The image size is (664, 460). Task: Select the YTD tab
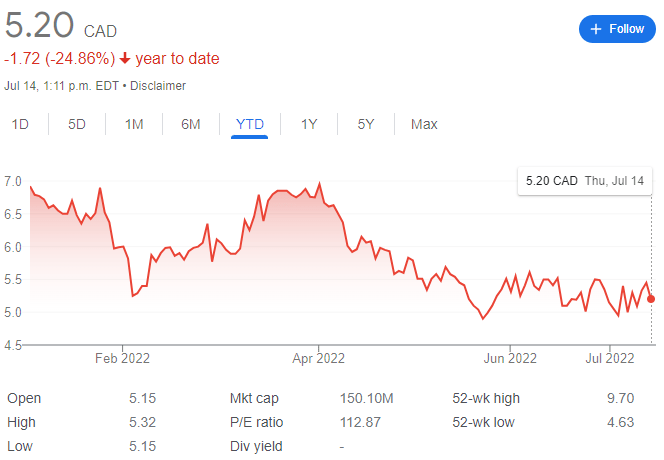click(250, 124)
